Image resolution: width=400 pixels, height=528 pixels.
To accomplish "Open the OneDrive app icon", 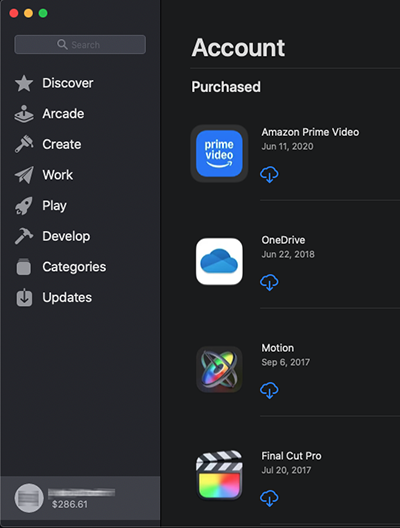I will pos(219,261).
